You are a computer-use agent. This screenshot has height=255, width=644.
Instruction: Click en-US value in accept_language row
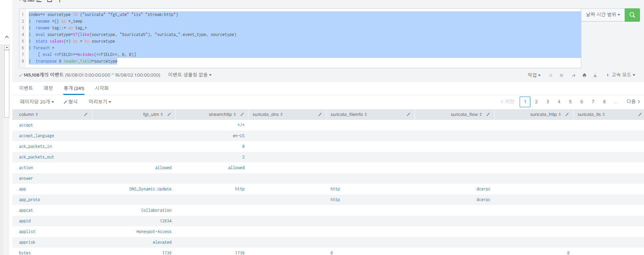(239, 136)
